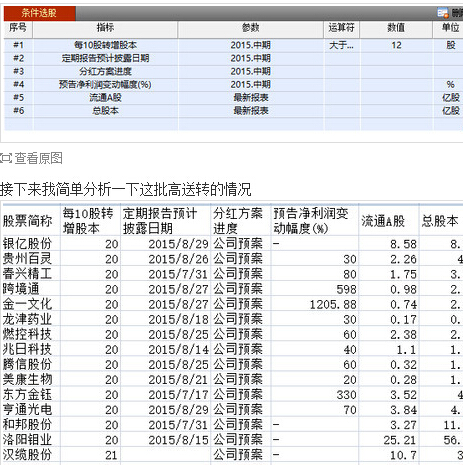The height and width of the screenshot is (465, 463).
Task: Open the 条件选股 tab
Action: pyautogui.click(x=39, y=13)
